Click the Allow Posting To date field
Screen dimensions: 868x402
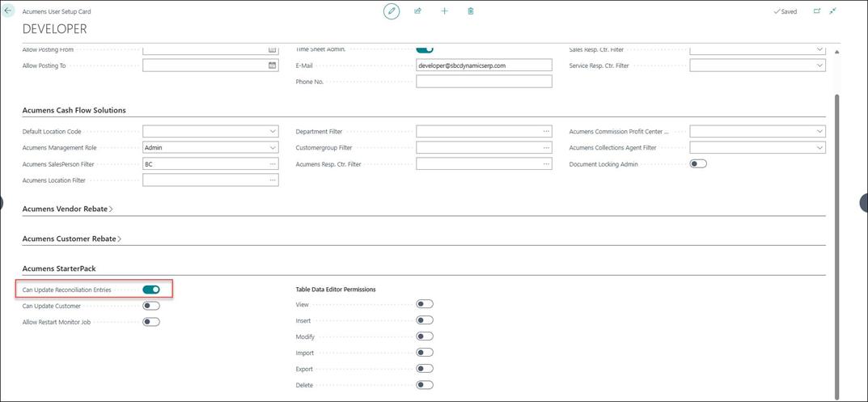pyautogui.click(x=210, y=66)
